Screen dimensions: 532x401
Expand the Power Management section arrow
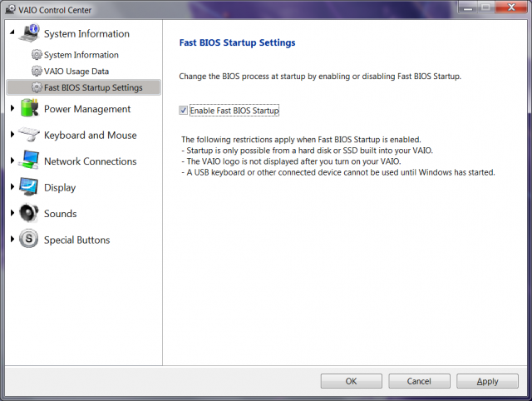(x=12, y=108)
